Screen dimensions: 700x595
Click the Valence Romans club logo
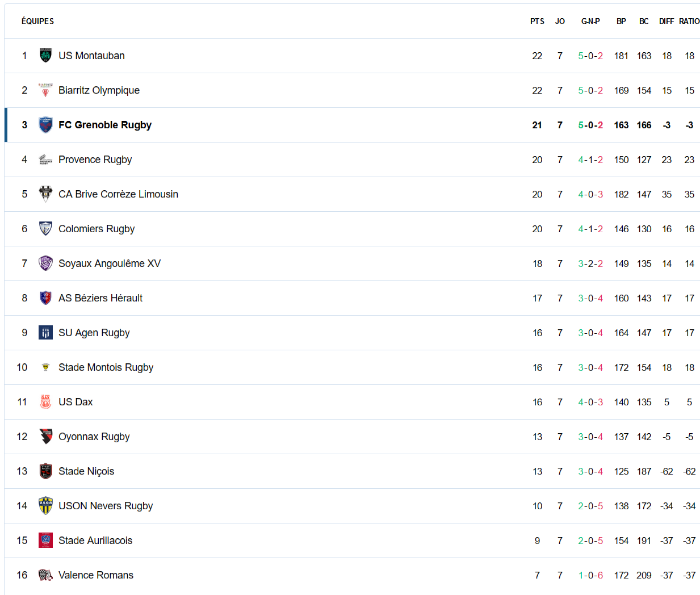click(45, 575)
